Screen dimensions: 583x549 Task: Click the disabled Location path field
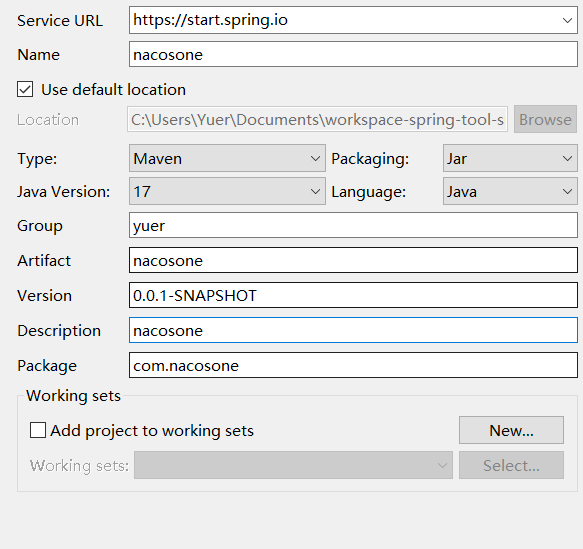tap(317, 119)
